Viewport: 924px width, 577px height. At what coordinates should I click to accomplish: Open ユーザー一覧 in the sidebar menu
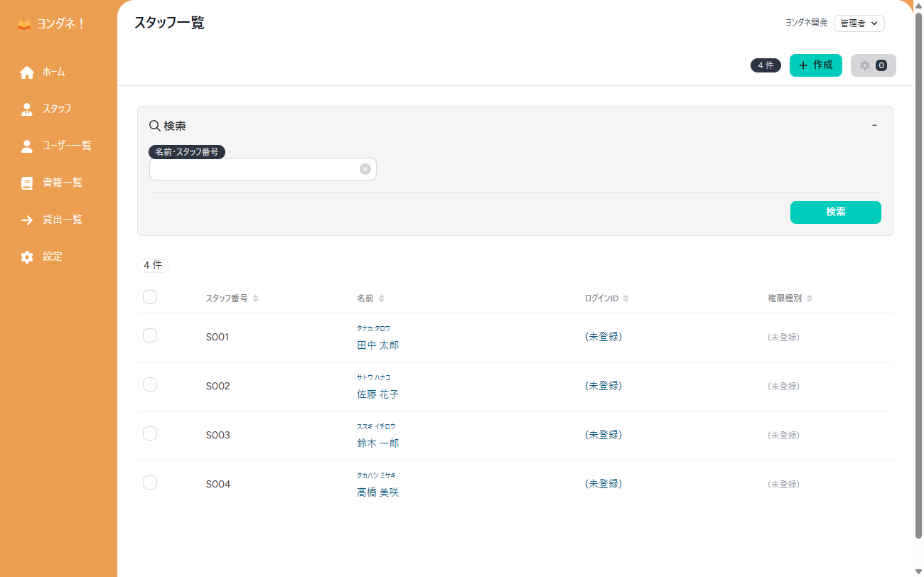click(x=66, y=146)
